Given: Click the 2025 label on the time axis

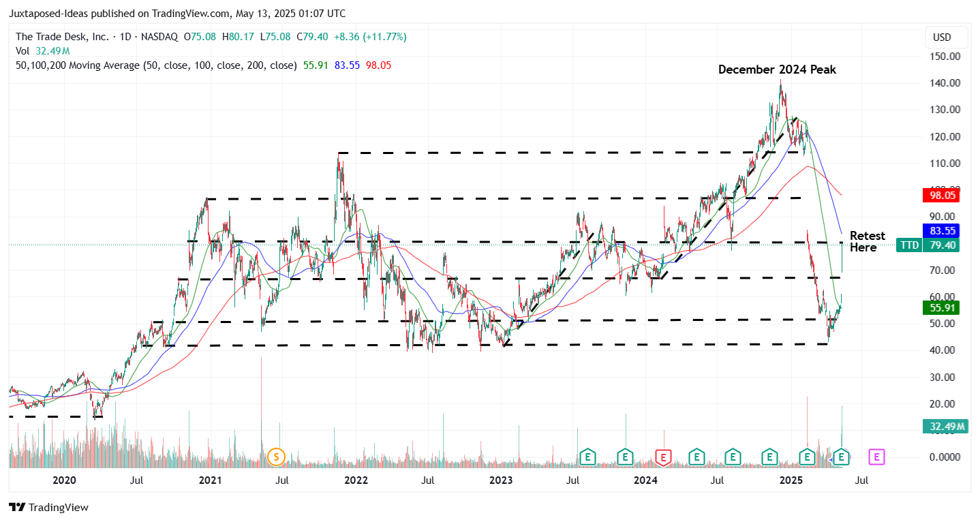Looking at the screenshot, I should click(791, 480).
